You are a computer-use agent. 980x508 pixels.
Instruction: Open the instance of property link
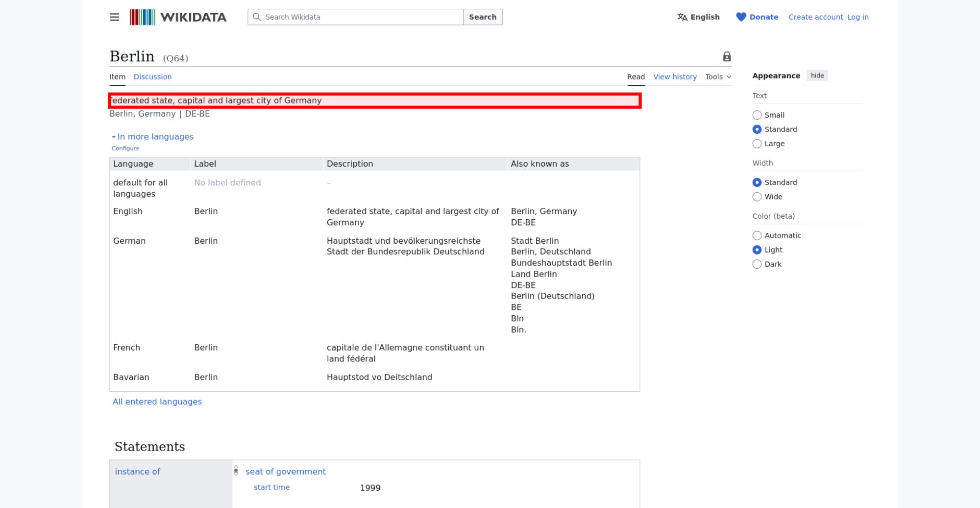pos(138,472)
